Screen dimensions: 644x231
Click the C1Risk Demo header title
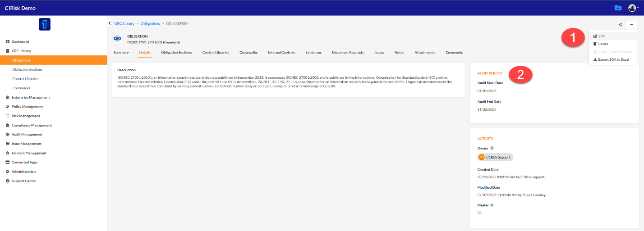point(20,8)
